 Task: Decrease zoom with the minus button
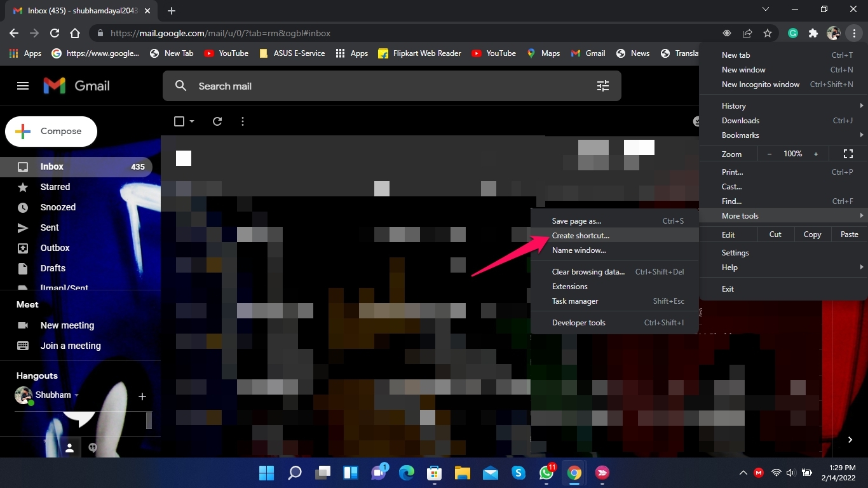[770, 154]
